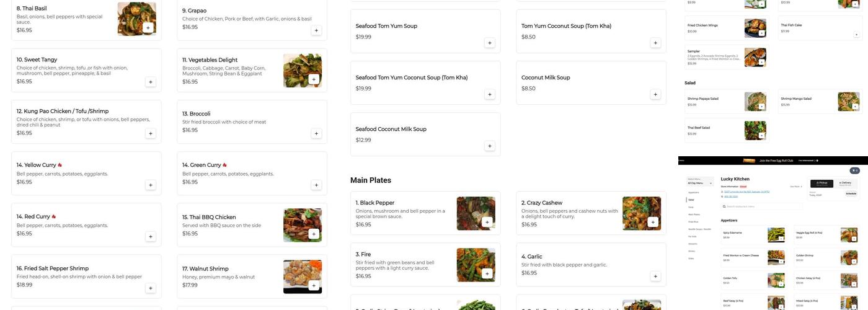Viewport: 868px width, 310px height.
Task: Select the Pickup order option
Action: coord(823,183)
